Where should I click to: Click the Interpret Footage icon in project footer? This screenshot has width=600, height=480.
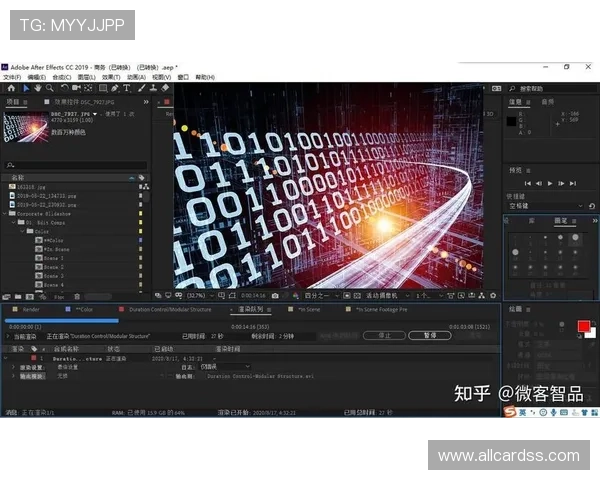coord(7,297)
